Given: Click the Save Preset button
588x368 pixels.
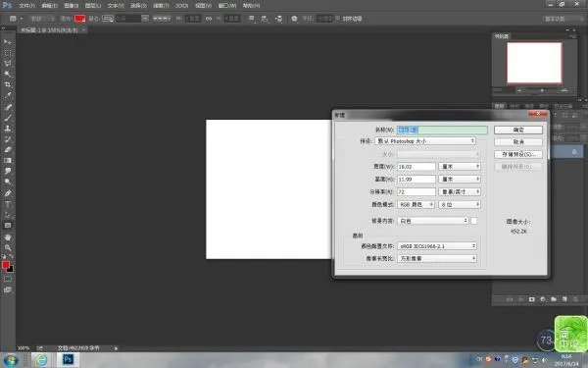Looking at the screenshot, I should [x=518, y=154].
